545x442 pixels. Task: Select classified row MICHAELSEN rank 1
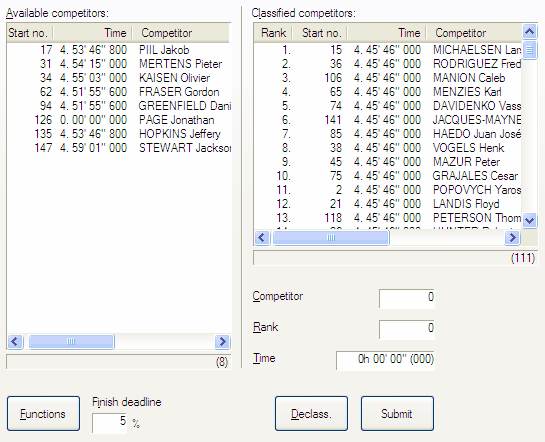388,50
